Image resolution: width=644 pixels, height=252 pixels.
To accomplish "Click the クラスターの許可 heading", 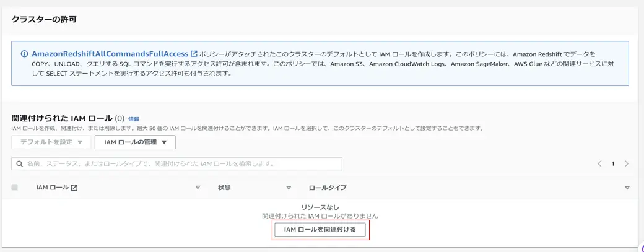I will click(x=44, y=19).
